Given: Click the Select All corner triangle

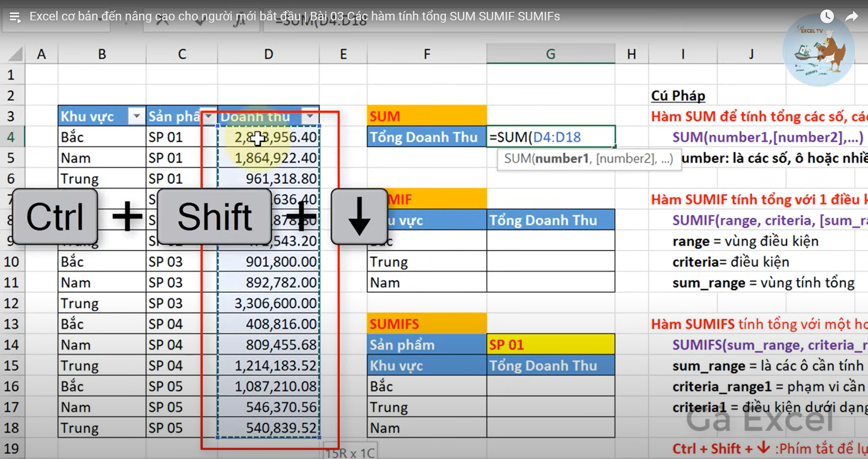Looking at the screenshot, I should (15, 55).
